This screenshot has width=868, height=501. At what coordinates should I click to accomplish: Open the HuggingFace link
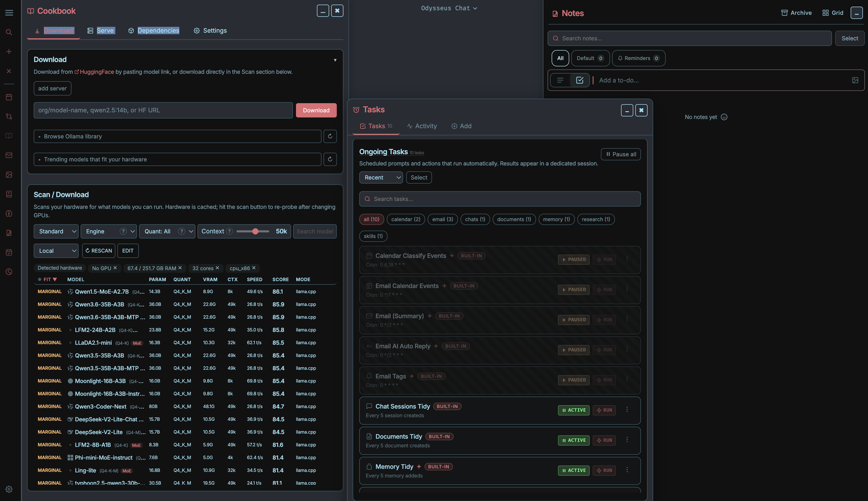point(94,72)
